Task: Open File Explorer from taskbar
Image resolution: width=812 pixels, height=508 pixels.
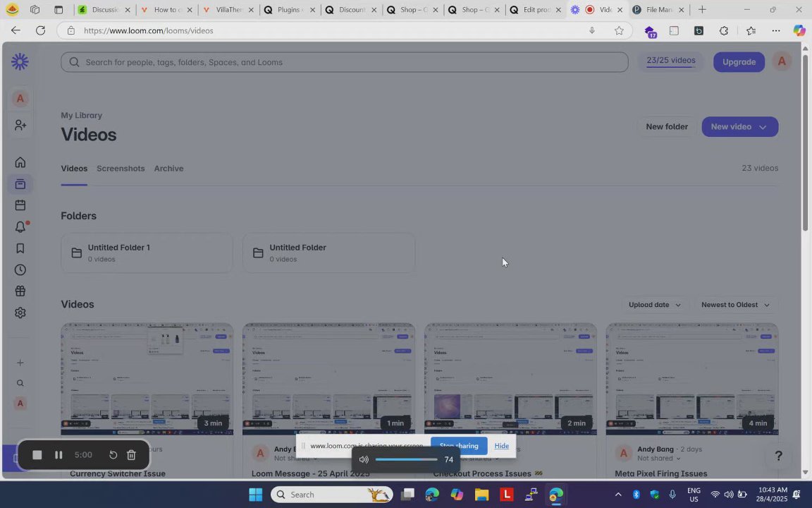Action: 481,495
